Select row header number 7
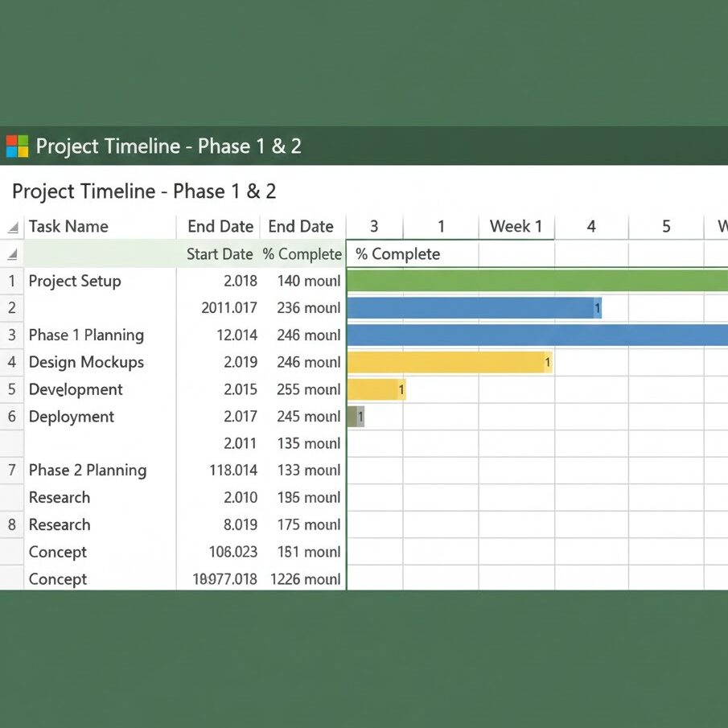Image resolution: width=728 pixels, height=728 pixels. click(x=12, y=471)
